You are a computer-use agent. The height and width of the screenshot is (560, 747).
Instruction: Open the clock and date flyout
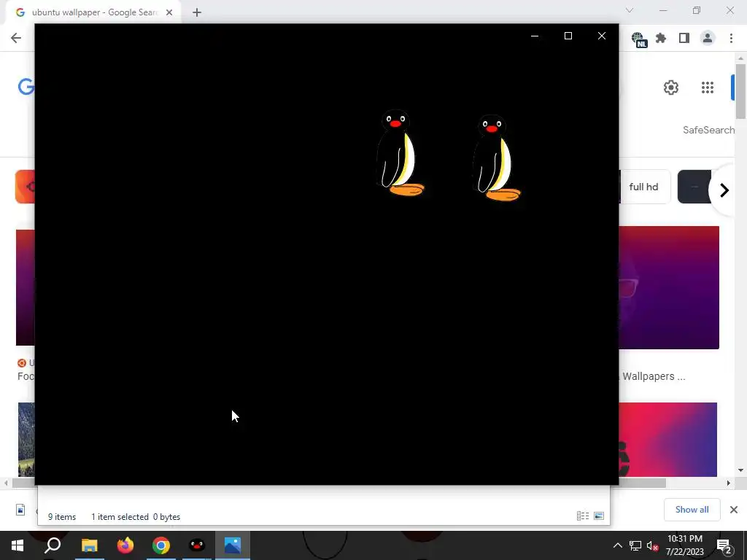tap(684, 545)
